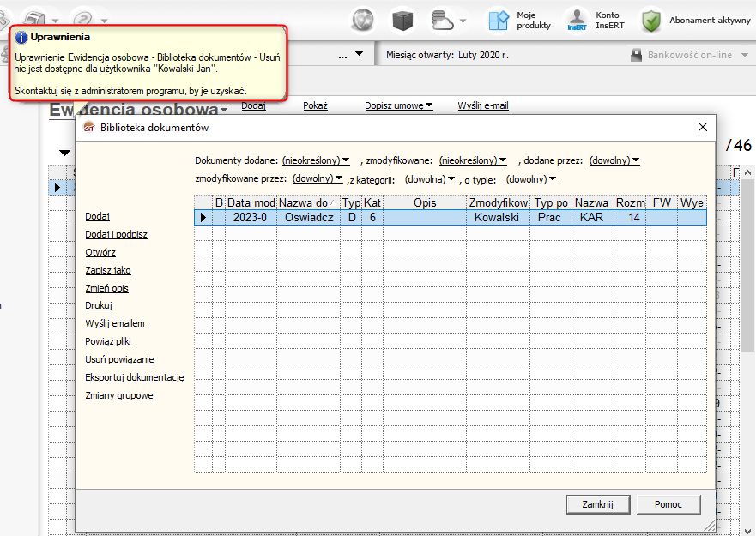Click Pokaż in the Ewidencja osobowa toolbar

[315, 105]
